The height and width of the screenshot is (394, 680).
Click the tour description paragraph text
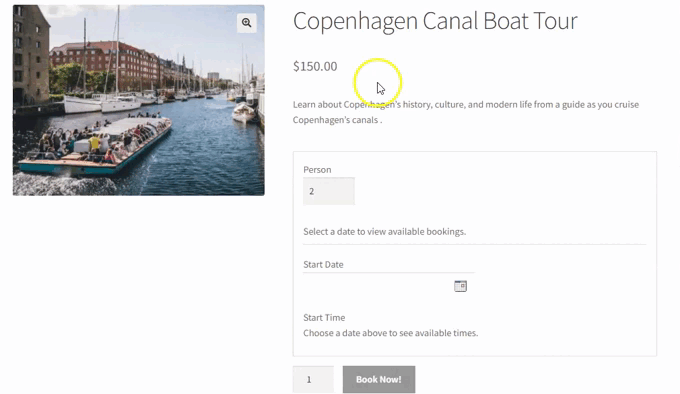click(466, 112)
